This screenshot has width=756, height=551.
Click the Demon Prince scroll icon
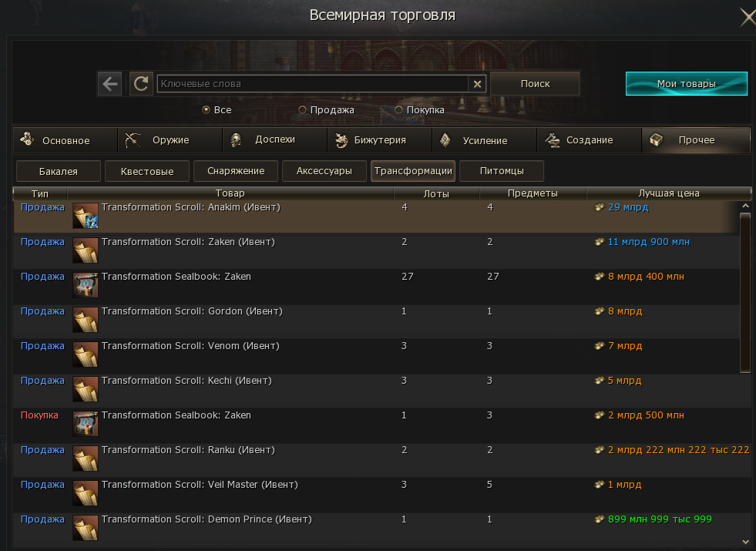pos(86,528)
